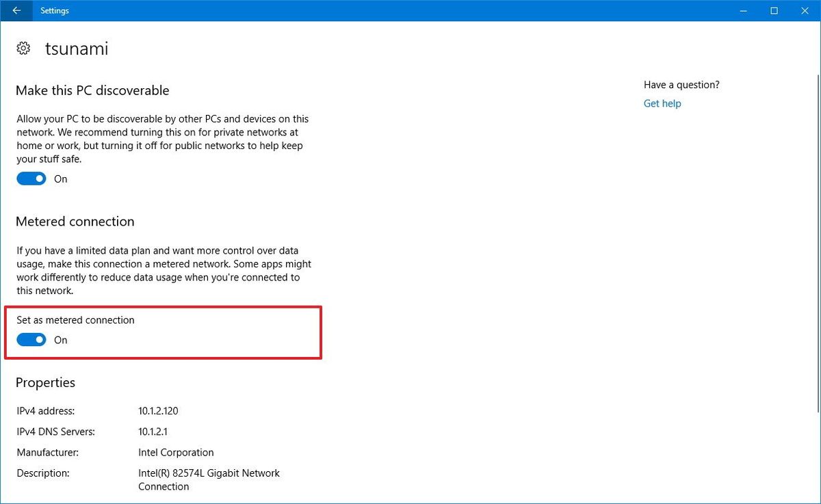Disable the Make this PC discoverable switch
Image resolution: width=821 pixels, height=504 pixels.
(x=31, y=178)
